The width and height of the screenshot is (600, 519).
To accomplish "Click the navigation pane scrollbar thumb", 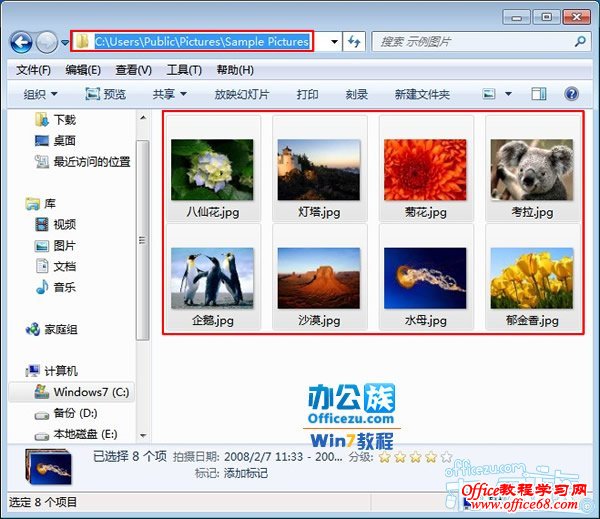I will pyautogui.click(x=143, y=240).
